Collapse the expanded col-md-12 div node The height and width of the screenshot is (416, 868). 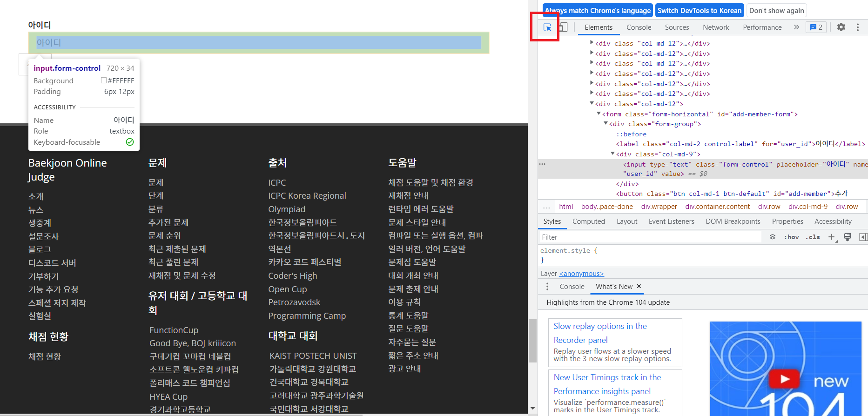[592, 103]
